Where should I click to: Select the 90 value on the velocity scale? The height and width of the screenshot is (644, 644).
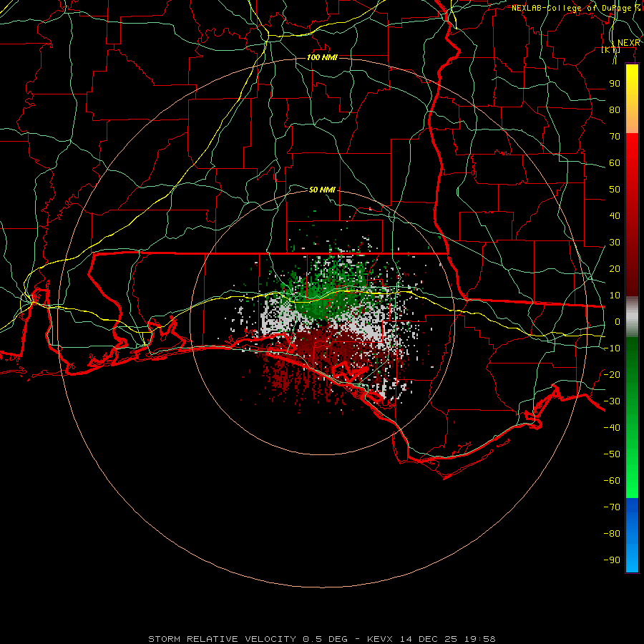tap(615, 84)
